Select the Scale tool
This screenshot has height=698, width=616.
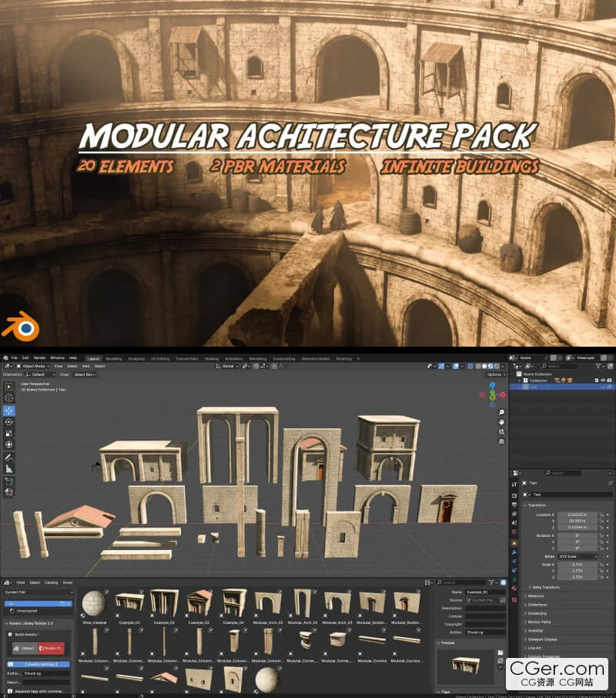tap(9, 433)
